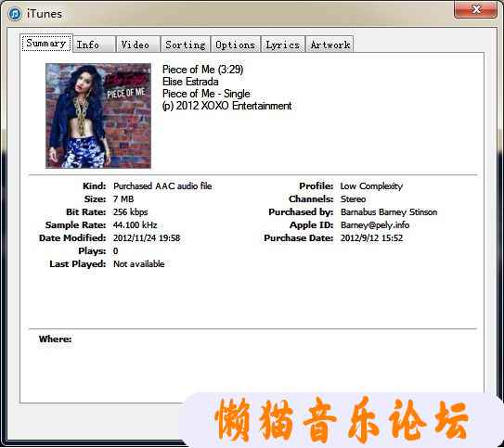Switch to the Info tab

(x=94, y=45)
